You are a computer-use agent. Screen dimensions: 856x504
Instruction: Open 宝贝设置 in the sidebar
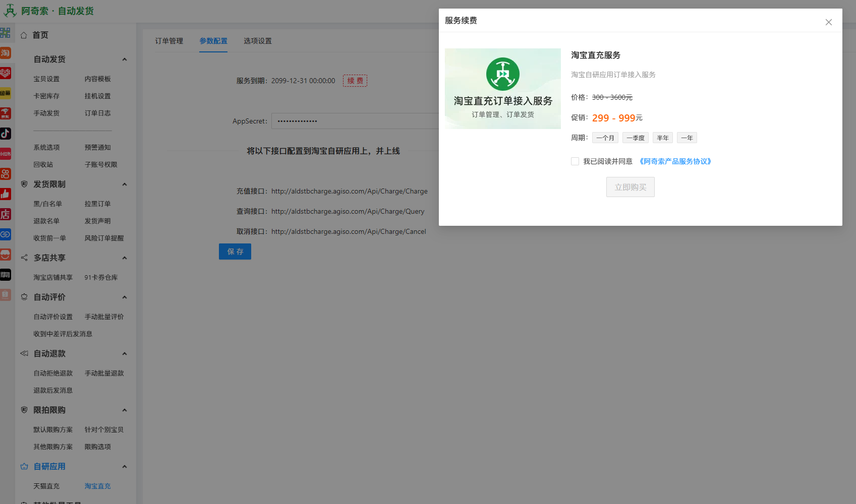click(x=46, y=79)
